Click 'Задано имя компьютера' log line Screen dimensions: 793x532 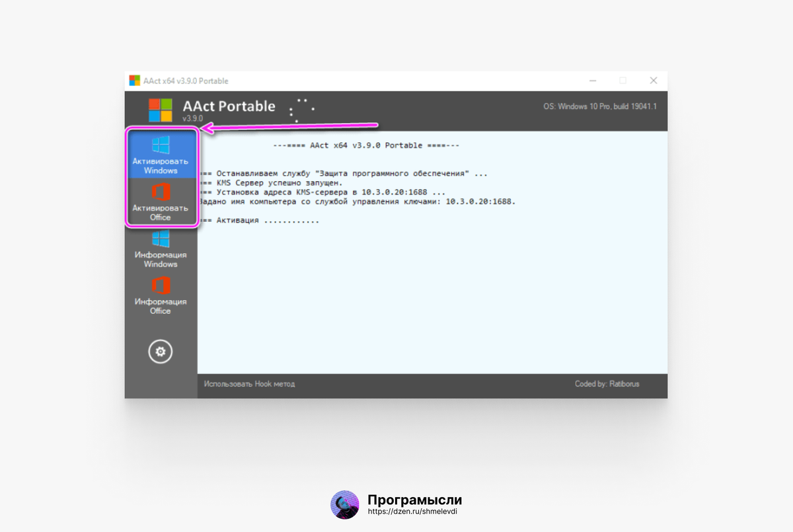click(357, 202)
